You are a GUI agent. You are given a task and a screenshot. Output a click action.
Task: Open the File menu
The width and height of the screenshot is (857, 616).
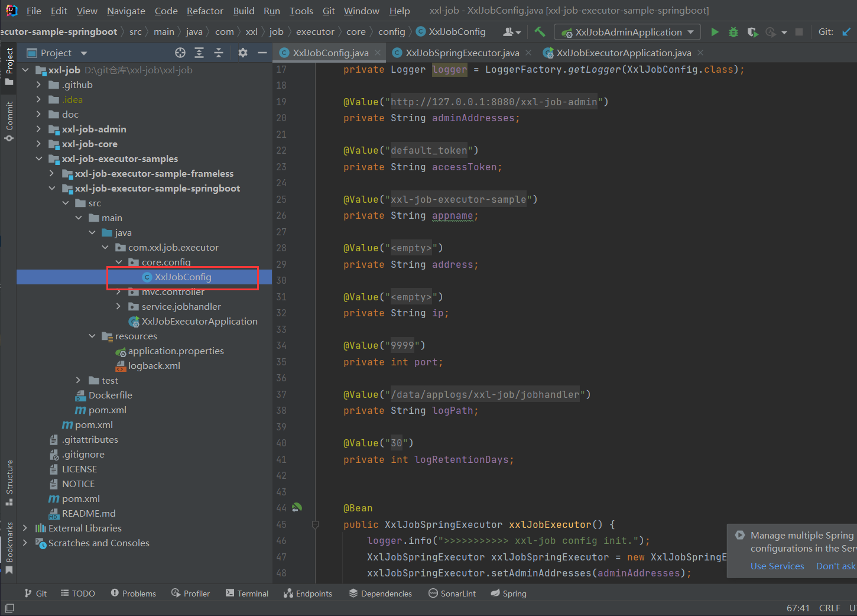pos(34,11)
